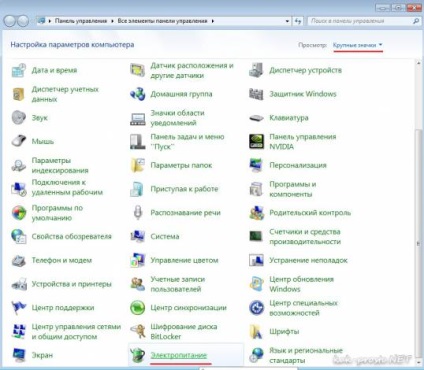Click the Устранение неполадок icon
The image size is (424, 370).
(x=256, y=260)
